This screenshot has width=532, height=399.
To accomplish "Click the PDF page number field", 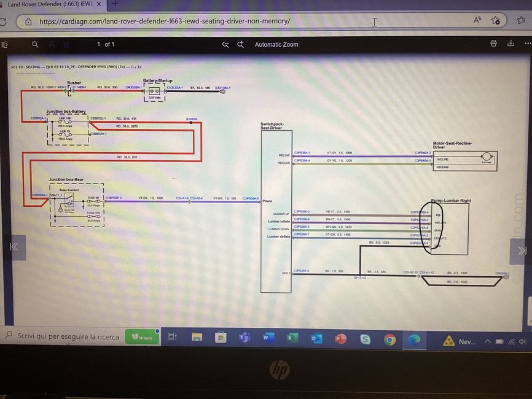I will click(98, 44).
